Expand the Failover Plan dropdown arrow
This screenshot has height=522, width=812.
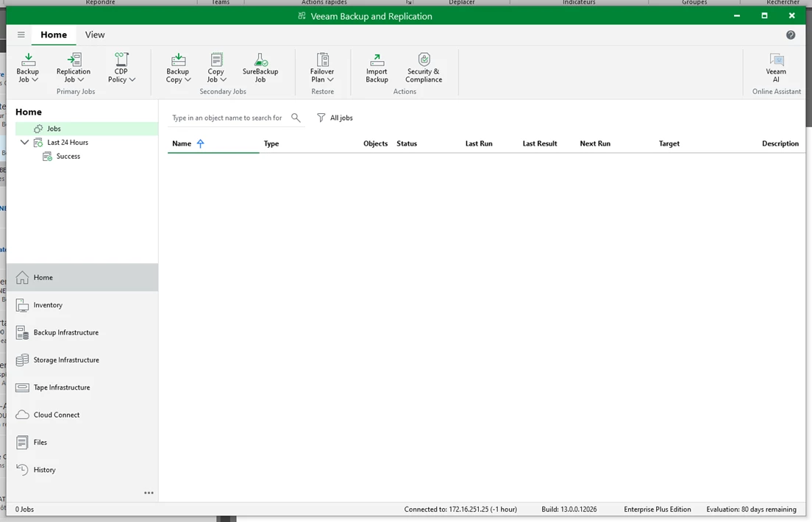(330, 79)
